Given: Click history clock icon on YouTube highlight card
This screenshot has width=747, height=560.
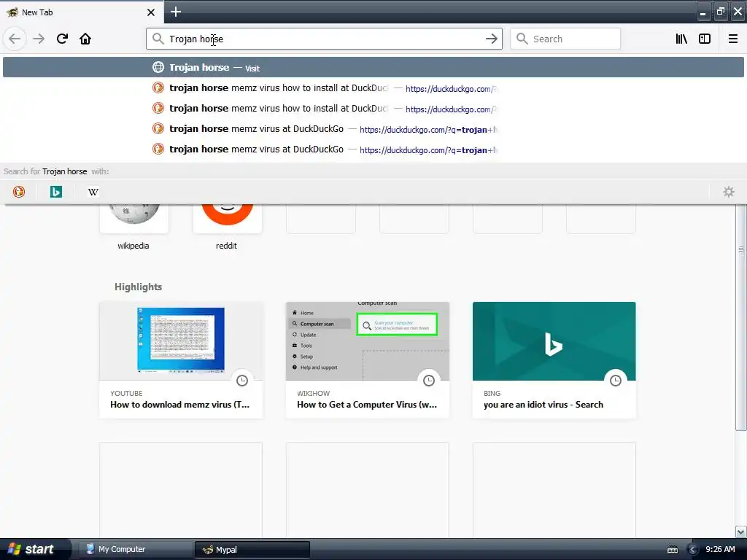Looking at the screenshot, I should point(242,381).
